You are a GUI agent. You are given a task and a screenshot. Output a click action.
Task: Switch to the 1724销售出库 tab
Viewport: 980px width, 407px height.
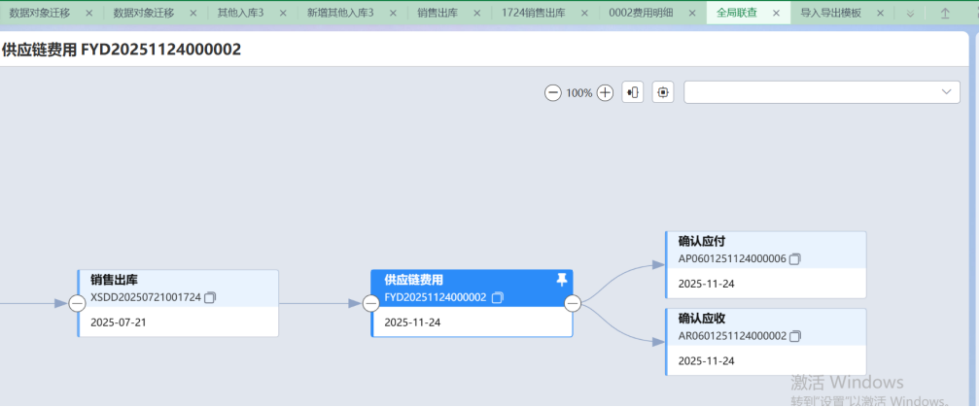click(533, 14)
